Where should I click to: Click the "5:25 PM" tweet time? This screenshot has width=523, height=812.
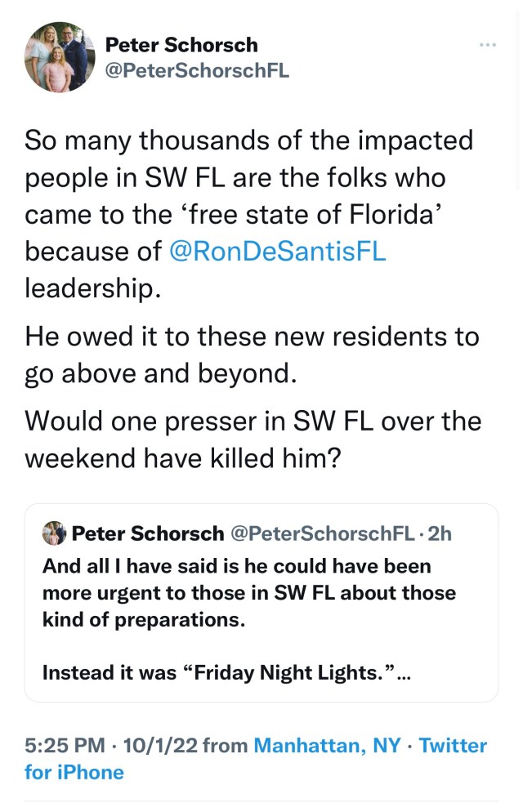(x=65, y=745)
